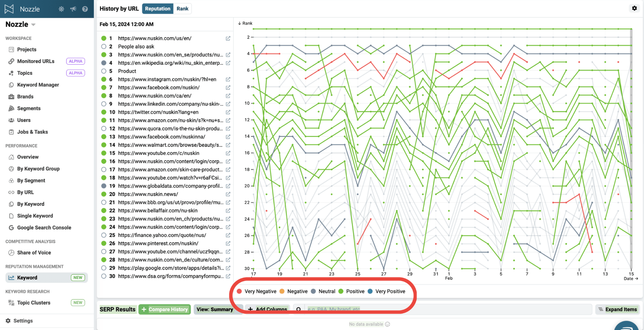The image size is (644, 330).
Task: Open Monitored URLs in the sidebar
Action: point(35,61)
